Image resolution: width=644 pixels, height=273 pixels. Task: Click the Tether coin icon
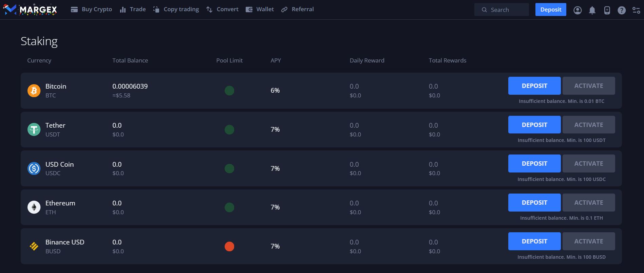pos(34,130)
